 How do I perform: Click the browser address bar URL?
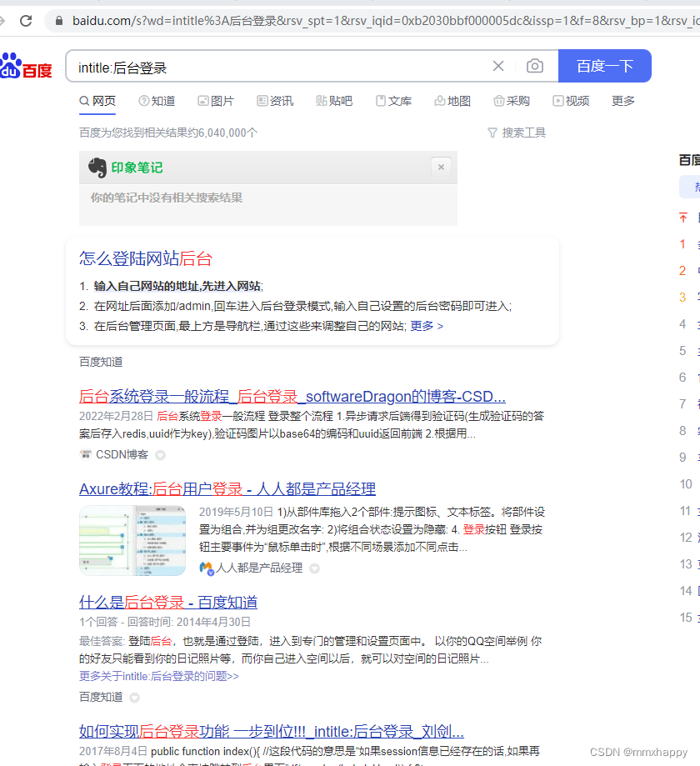pyautogui.click(x=386, y=21)
